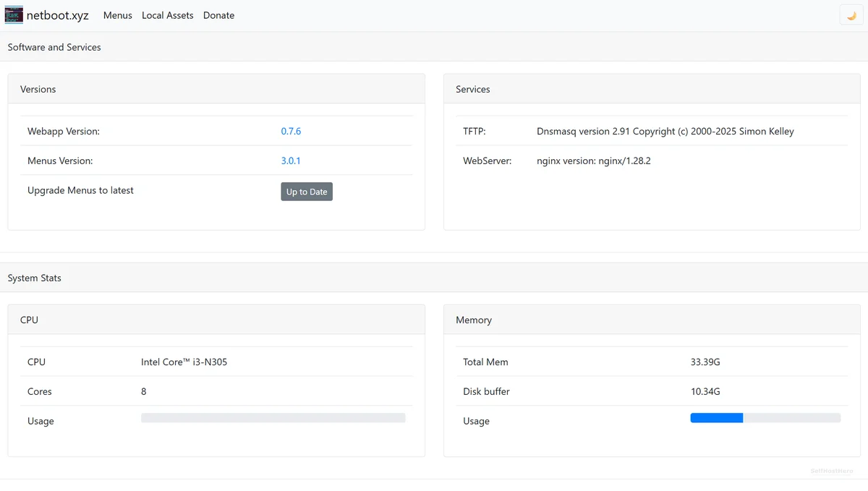Click the Software and Services heading

tap(54, 48)
